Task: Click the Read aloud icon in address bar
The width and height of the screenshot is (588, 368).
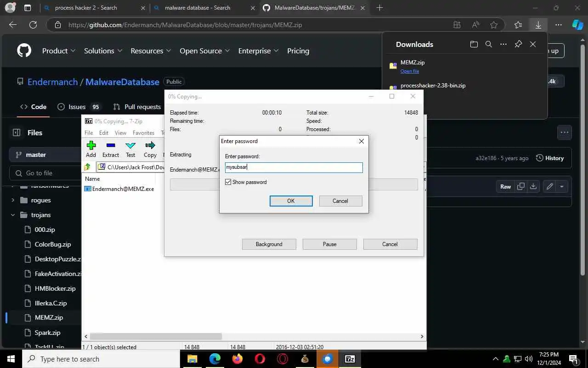Action: point(475,25)
